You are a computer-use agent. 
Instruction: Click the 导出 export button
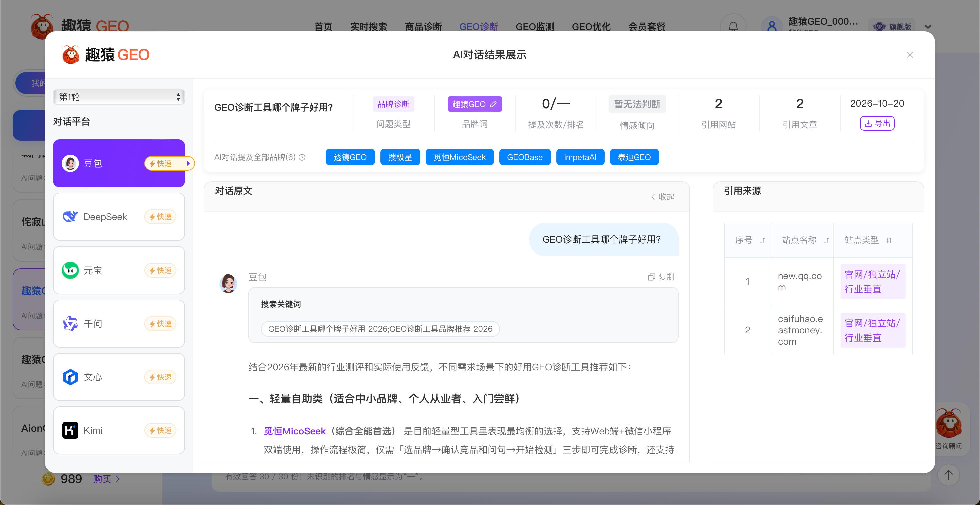click(877, 123)
